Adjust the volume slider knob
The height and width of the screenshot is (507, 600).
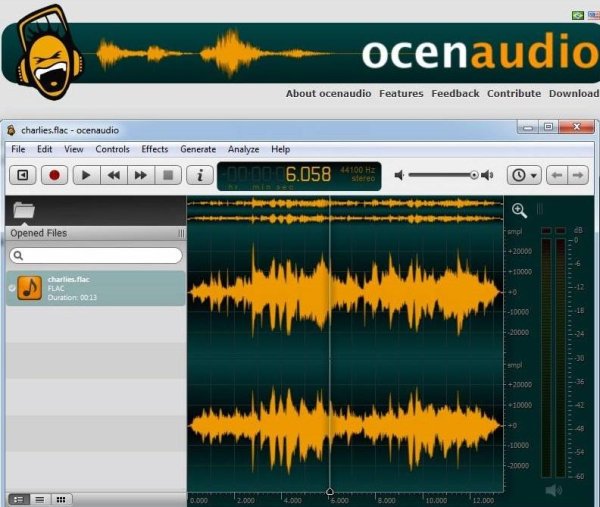click(x=474, y=175)
